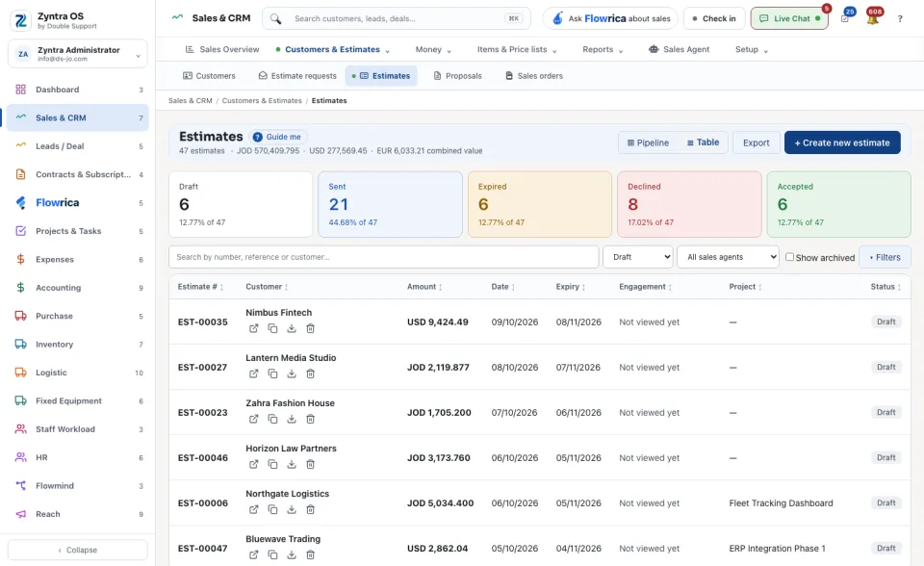Image resolution: width=924 pixels, height=566 pixels.
Task: Collapse the sidebar
Action: pos(78,550)
